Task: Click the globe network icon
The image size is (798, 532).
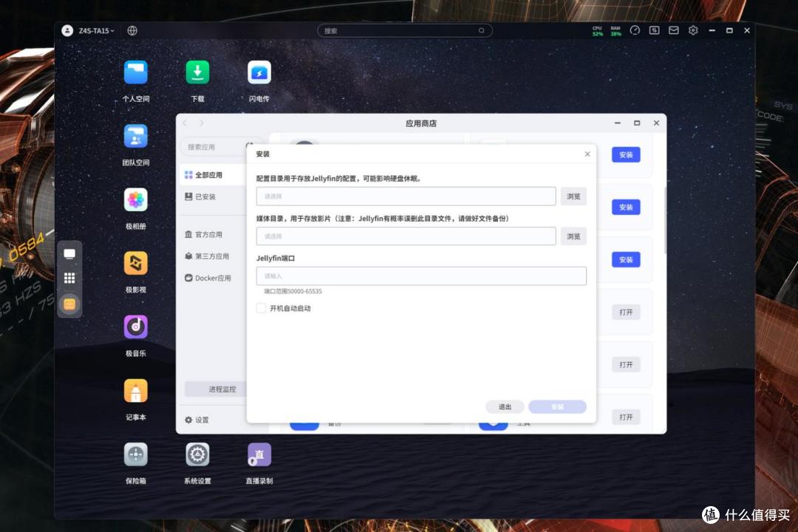Action: pos(132,30)
